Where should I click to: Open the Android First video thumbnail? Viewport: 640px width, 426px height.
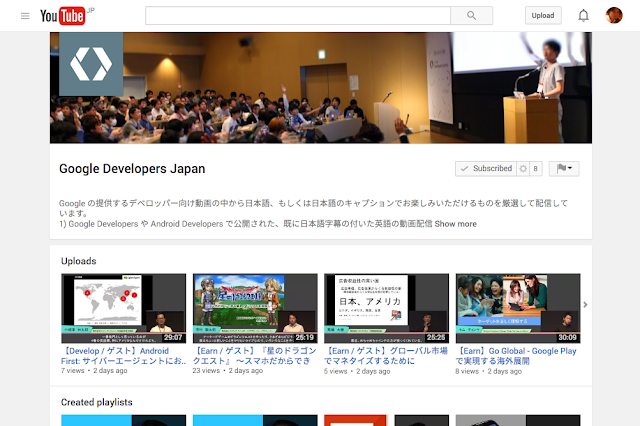tap(124, 308)
